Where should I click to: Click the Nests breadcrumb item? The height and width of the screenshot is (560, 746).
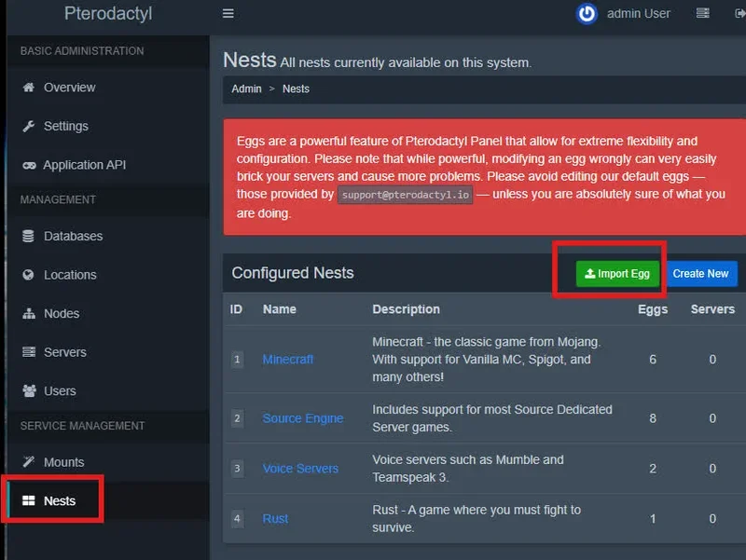(296, 89)
